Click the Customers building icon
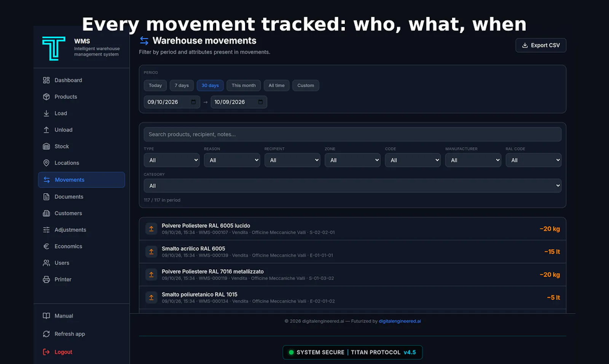Viewport: 609px width, 364px height. [46, 213]
